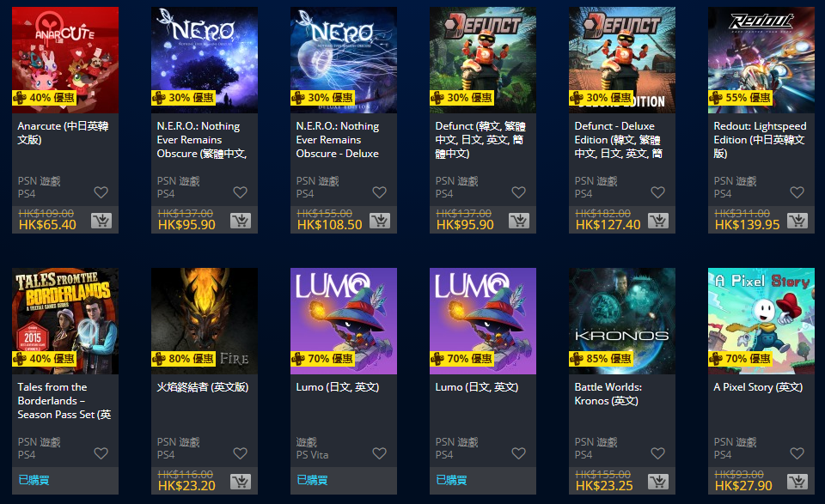Toggle wishlist heart for Redout Lightspeed Edition
Screen dimensions: 825x504
797,192
